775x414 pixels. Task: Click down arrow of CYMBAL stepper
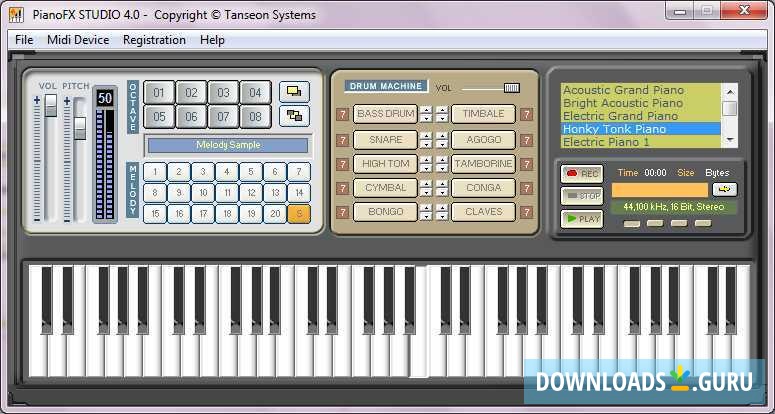(426, 192)
